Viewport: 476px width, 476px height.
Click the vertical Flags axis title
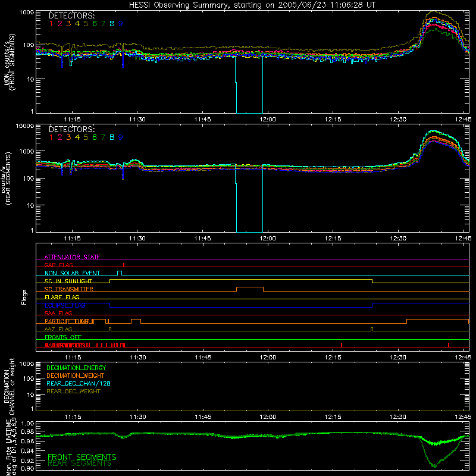pyautogui.click(x=24, y=297)
